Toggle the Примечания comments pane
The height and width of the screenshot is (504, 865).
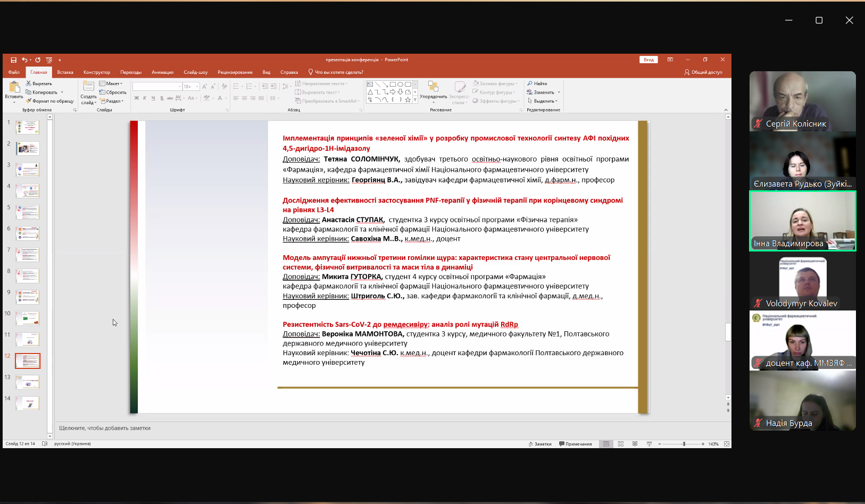(576, 444)
